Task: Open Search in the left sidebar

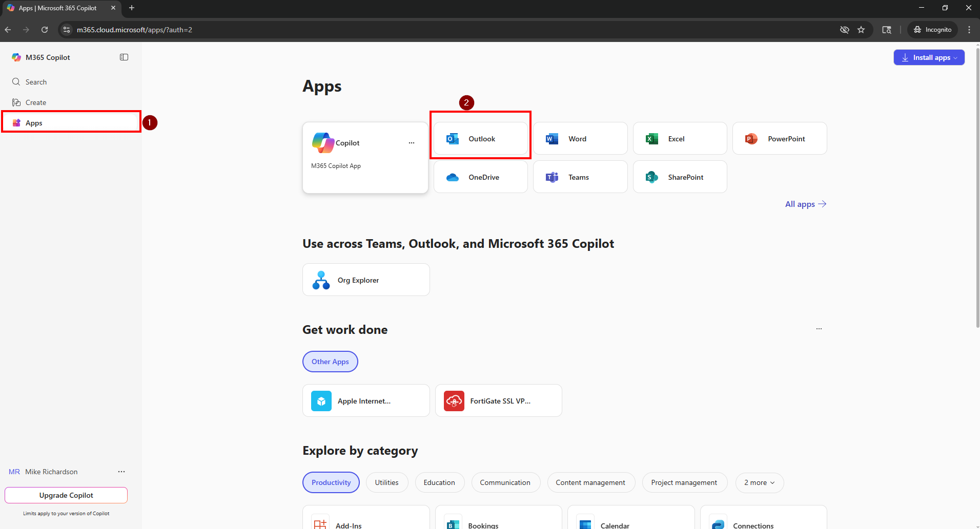Action: [71, 82]
